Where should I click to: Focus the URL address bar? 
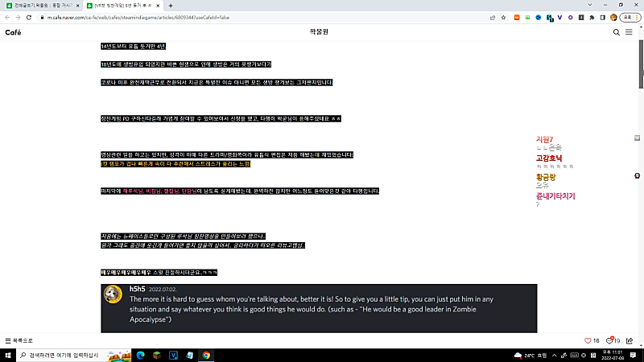(x=263, y=18)
